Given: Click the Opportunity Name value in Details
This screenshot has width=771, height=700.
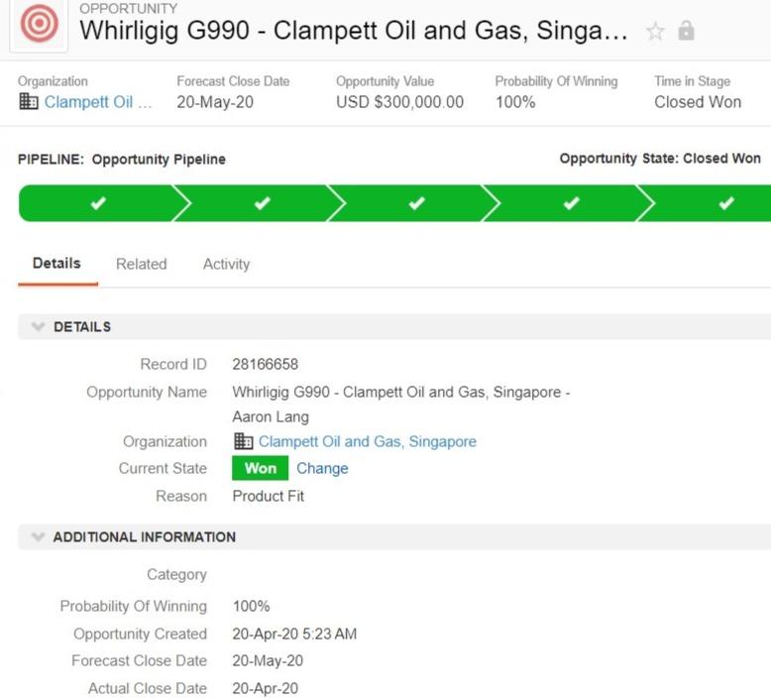Looking at the screenshot, I should (401, 405).
